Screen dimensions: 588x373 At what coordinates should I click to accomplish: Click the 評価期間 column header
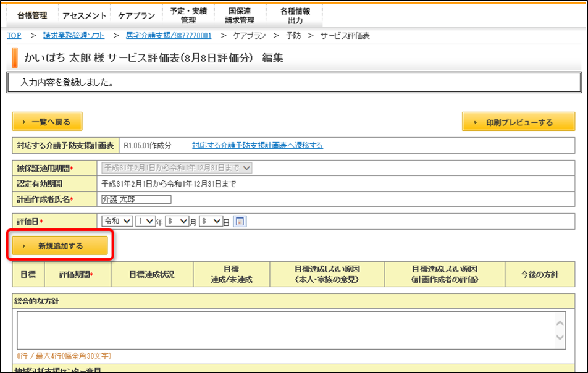click(x=78, y=274)
